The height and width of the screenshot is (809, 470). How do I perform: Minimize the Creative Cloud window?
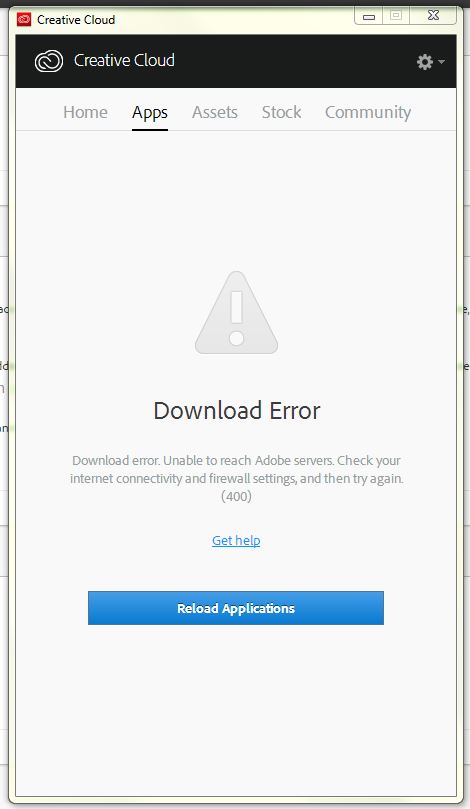click(x=369, y=16)
